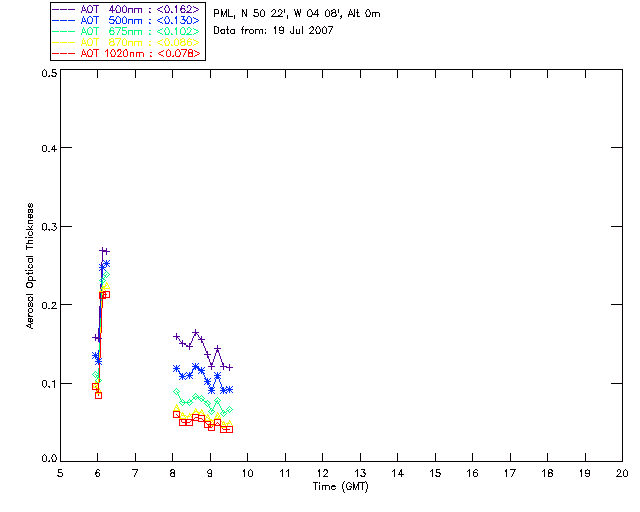Click the AOT 870nm legend entry
The width and height of the screenshot is (640, 512).
126,42
